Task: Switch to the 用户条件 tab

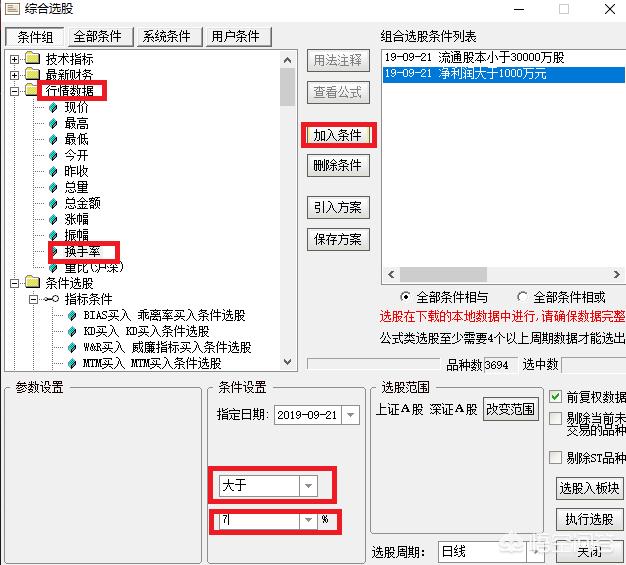Action: pyautogui.click(x=236, y=36)
